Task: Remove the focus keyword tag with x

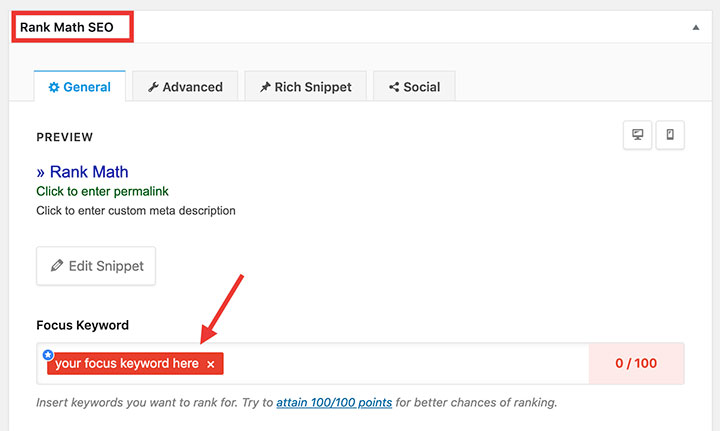Action: pyautogui.click(x=210, y=364)
